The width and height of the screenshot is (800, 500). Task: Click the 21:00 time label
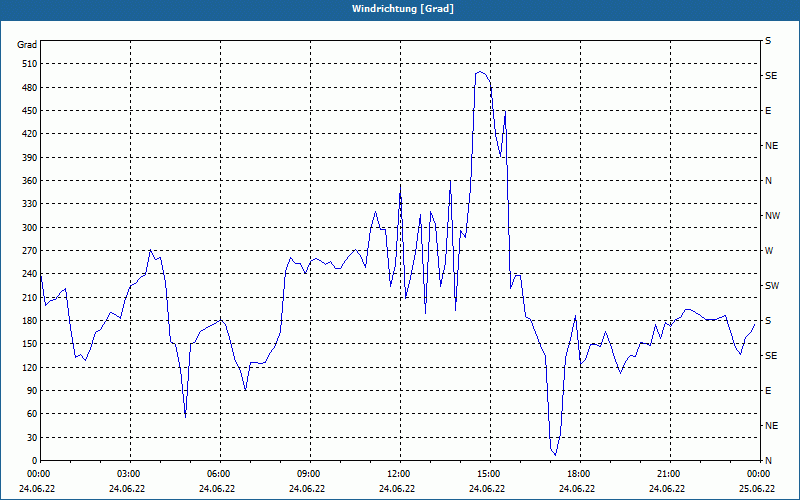click(x=668, y=473)
